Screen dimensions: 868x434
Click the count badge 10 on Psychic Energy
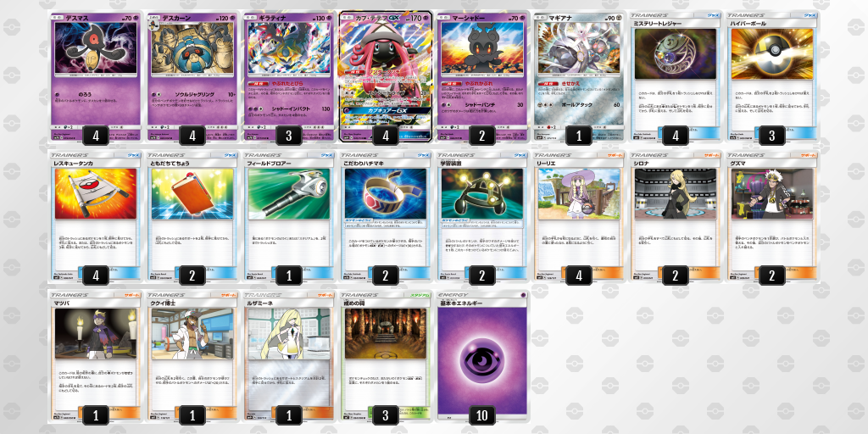[x=481, y=415]
